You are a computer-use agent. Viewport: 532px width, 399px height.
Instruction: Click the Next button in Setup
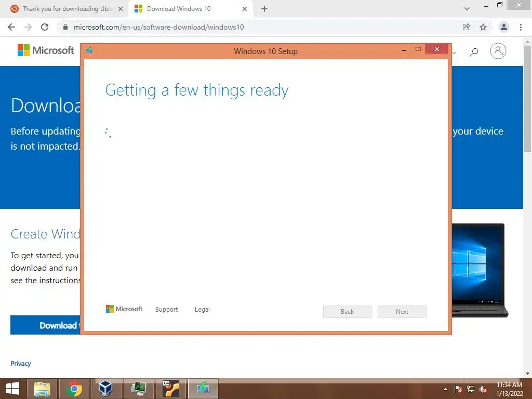[x=402, y=312]
